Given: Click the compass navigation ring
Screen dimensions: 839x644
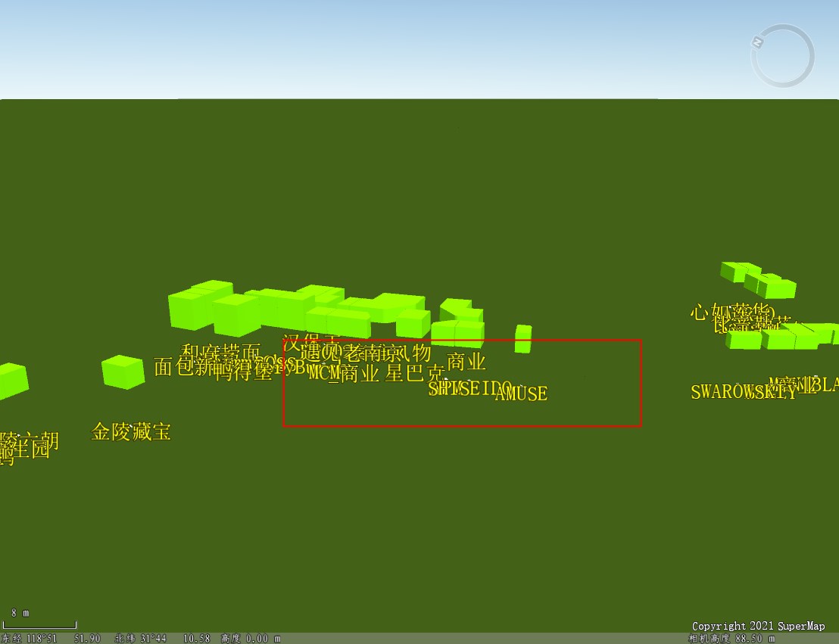Looking at the screenshot, I should [x=783, y=55].
